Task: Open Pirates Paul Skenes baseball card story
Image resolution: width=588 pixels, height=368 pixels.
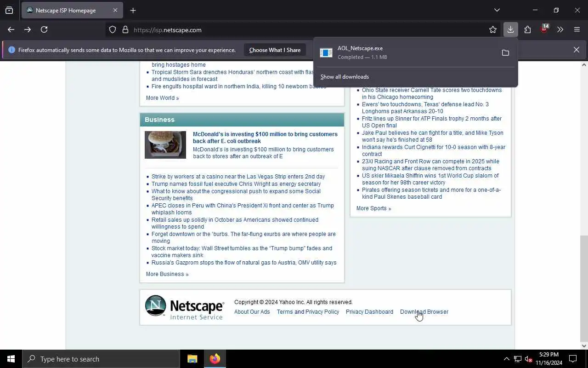Action: pyautogui.click(x=431, y=193)
